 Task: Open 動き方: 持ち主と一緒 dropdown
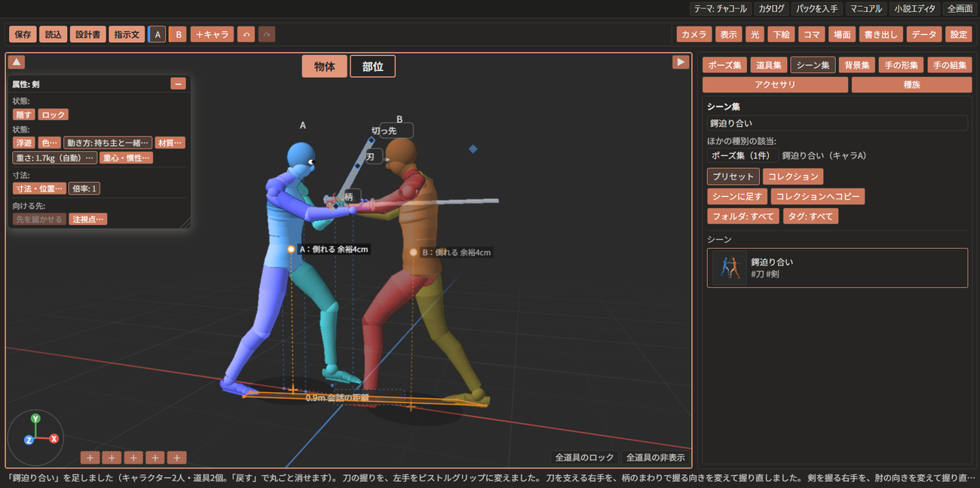click(108, 143)
